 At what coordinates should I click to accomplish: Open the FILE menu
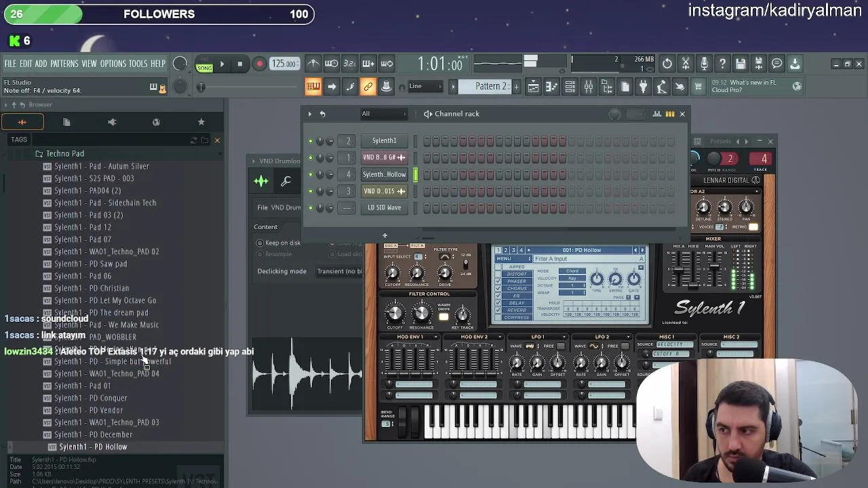pyautogui.click(x=10, y=64)
